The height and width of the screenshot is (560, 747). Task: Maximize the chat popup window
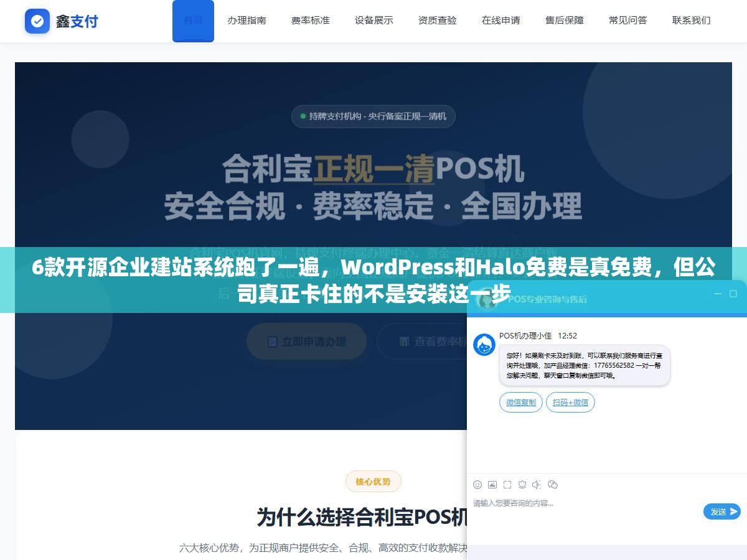click(733, 294)
